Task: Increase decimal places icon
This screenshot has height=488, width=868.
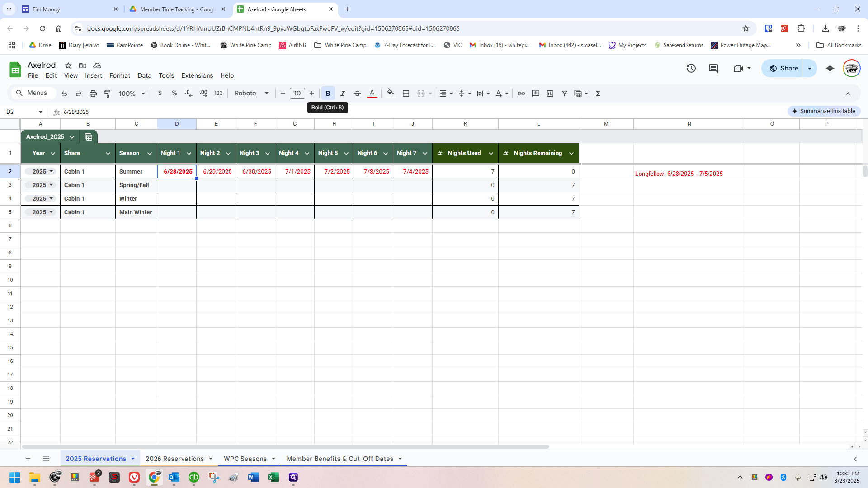Action: [x=203, y=93]
